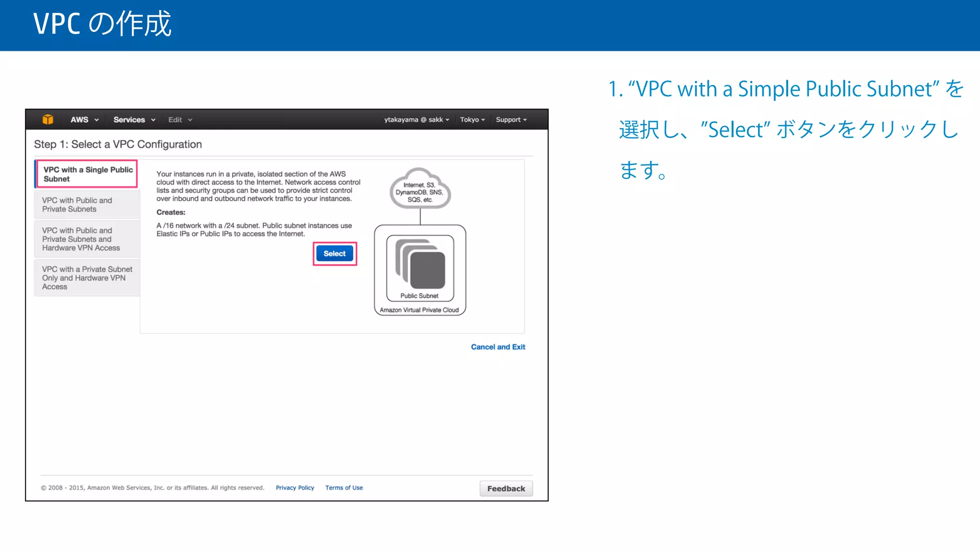Click the 'Creates:' label text

(171, 212)
